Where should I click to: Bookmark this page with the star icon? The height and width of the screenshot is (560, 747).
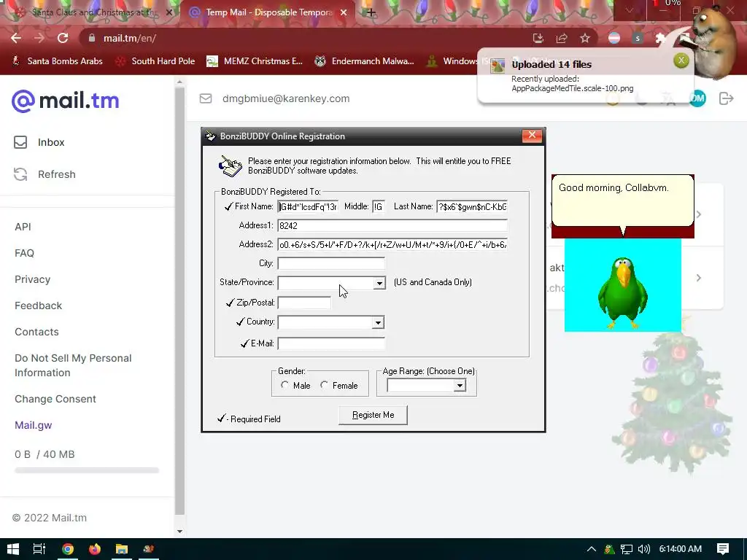point(585,38)
